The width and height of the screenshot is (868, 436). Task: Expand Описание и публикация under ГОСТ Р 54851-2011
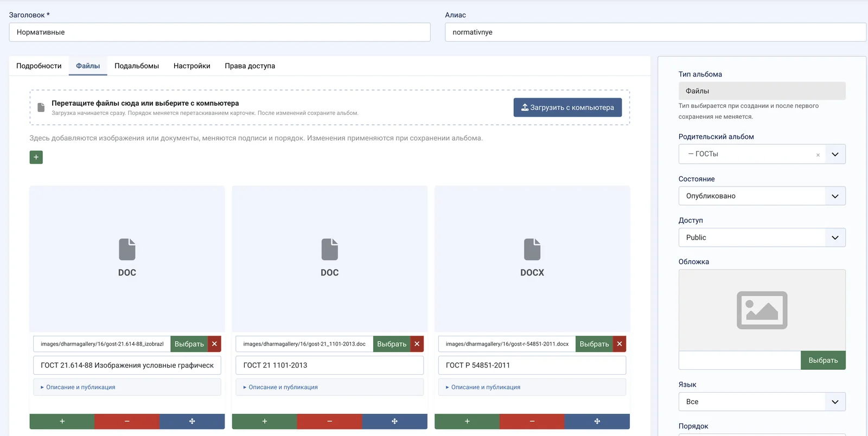point(483,387)
